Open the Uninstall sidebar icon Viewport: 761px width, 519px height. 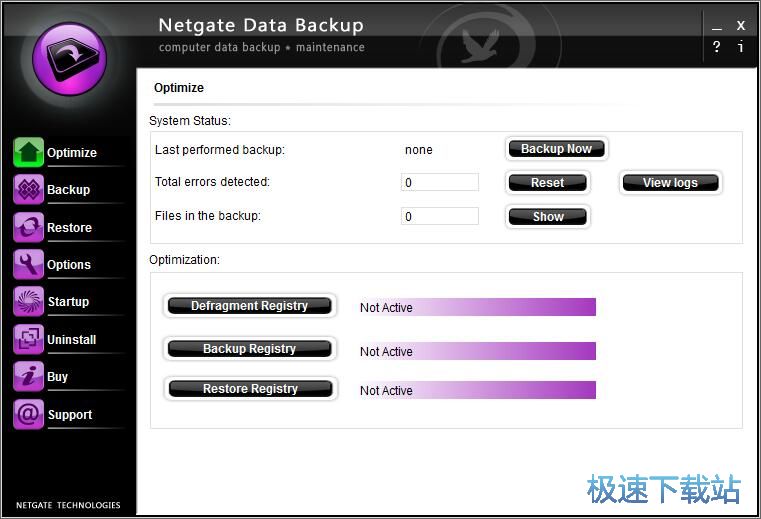tap(28, 339)
